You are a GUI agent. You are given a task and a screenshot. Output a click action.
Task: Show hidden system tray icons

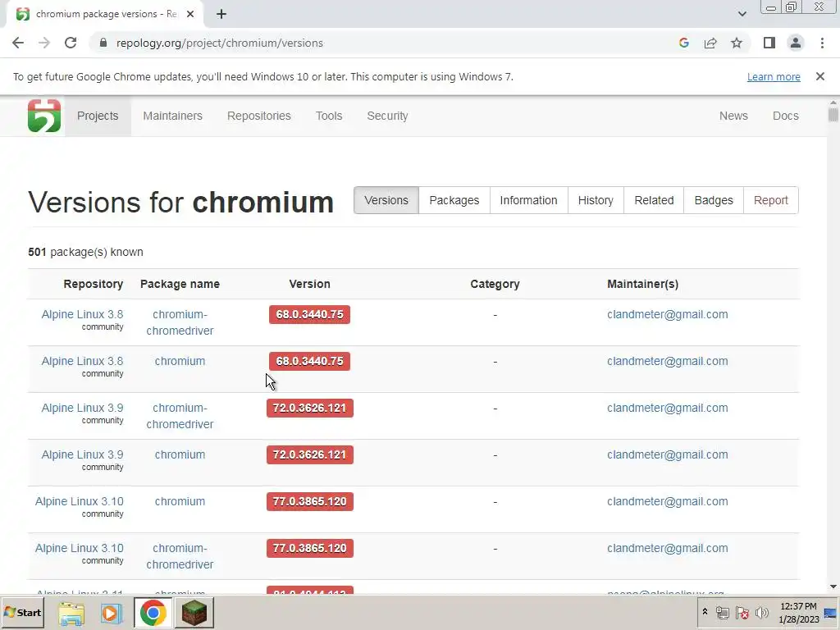click(x=705, y=612)
